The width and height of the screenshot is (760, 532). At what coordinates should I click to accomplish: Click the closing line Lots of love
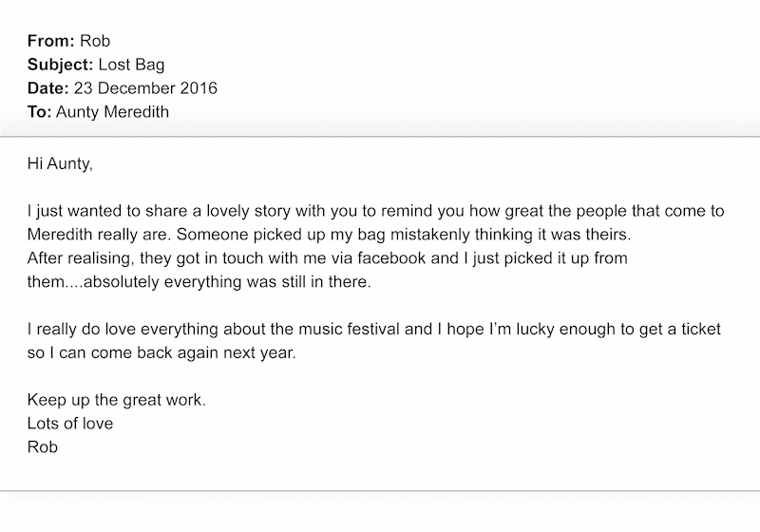70,424
